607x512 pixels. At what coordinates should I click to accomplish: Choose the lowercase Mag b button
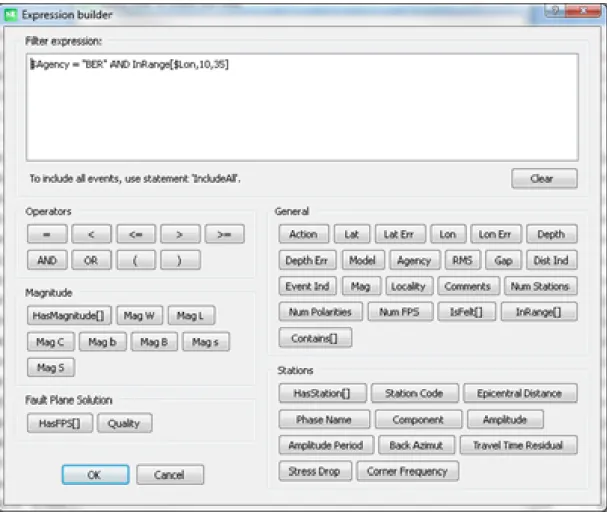(103, 342)
